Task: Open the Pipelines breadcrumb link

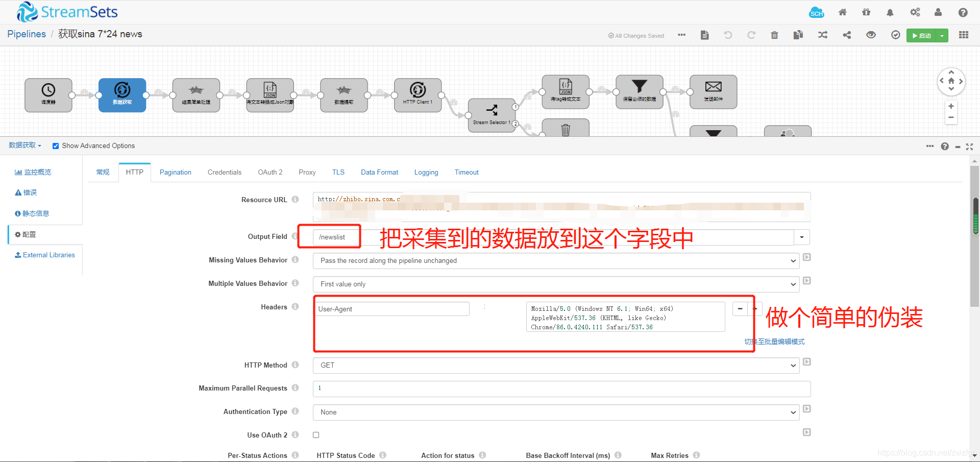Action: (27, 34)
